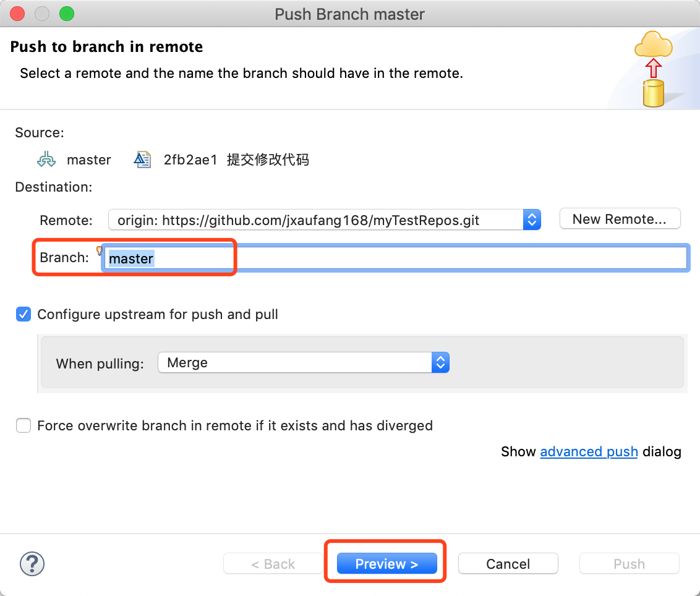Open the Remote origin dropdown
This screenshot has height=596, width=700.
point(325,219)
